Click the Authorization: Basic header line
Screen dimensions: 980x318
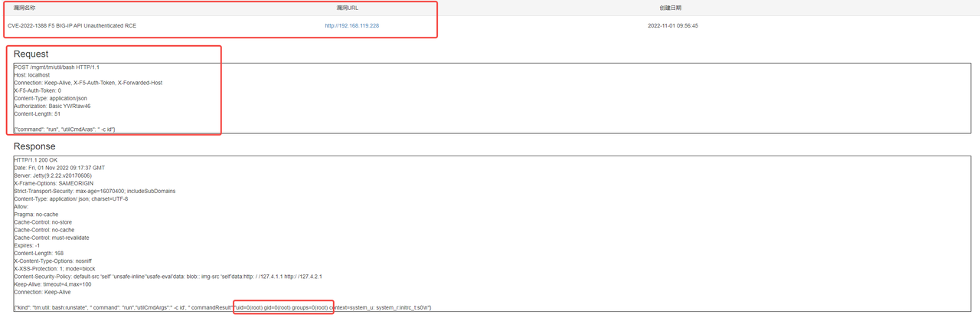[x=52, y=106]
